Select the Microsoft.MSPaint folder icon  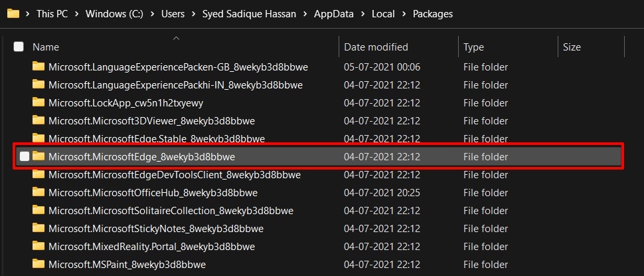(39, 264)
